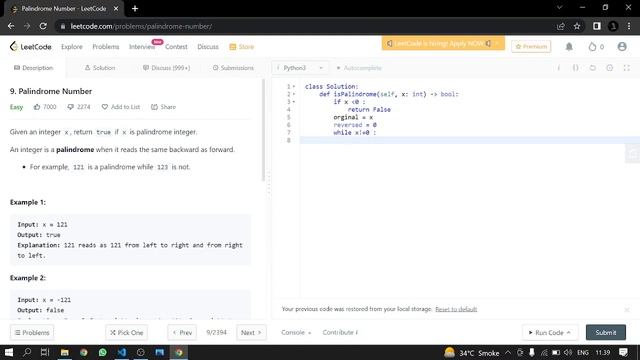Reset code with the revert icon
The image size is (640, 360).
593,68
